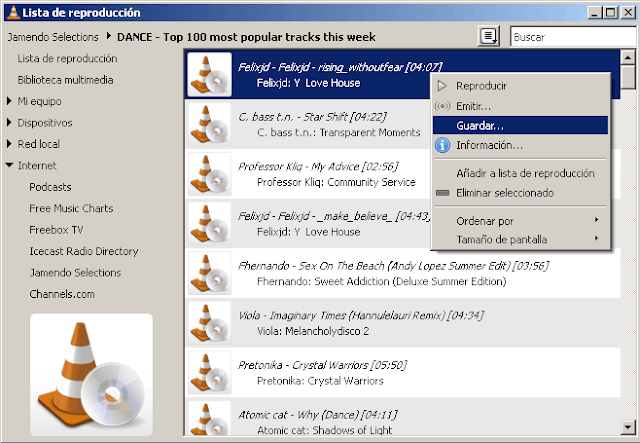Click the blue Información icon
The width and height of the screenshot is (640, 443).
[x=442, y=145]
